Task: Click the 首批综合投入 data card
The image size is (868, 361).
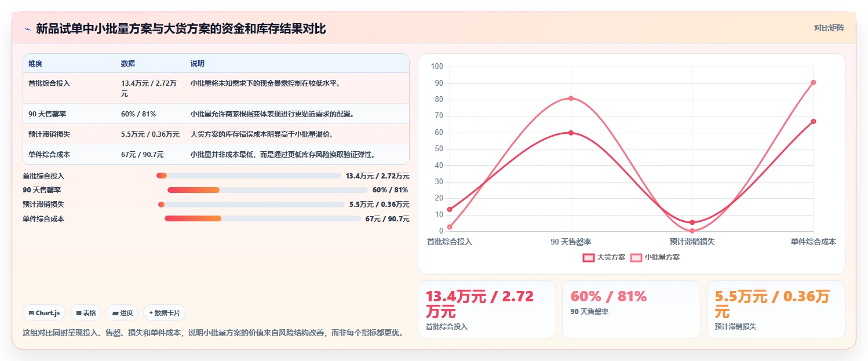Action: coord(487,309)
